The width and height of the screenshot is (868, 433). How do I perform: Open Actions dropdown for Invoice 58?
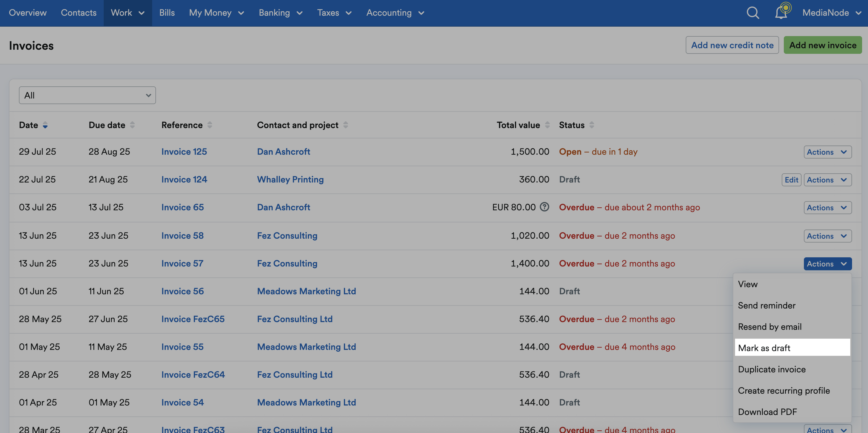[827, 236]
